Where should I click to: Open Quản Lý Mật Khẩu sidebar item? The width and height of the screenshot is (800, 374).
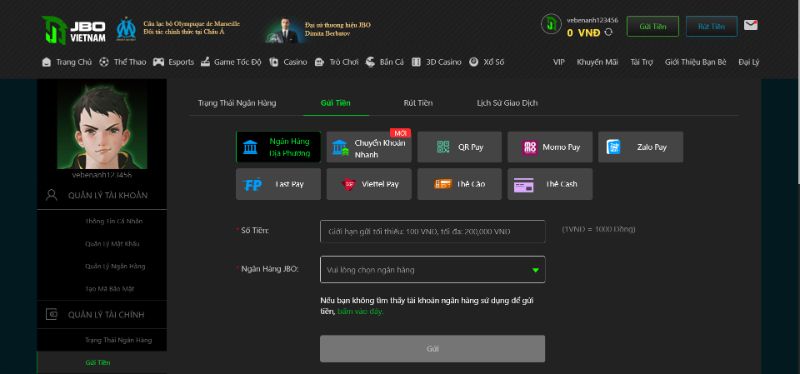click(112, 243)
